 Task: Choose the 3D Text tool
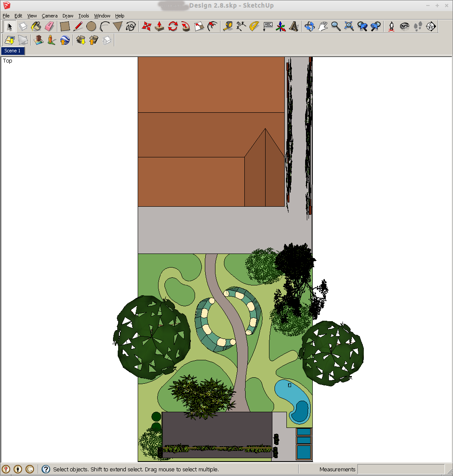click(x=294, y=26)
